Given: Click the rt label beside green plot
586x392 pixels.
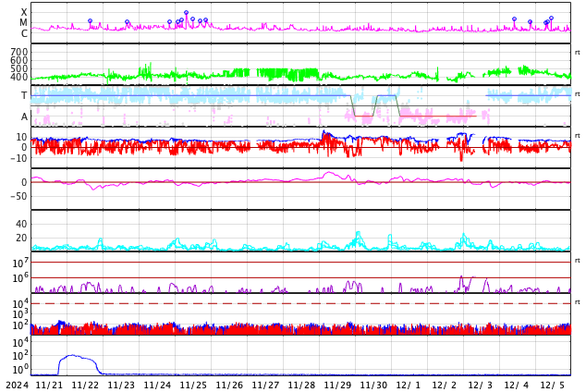Looking at the screenshot, I should click(x=578, y=52).
